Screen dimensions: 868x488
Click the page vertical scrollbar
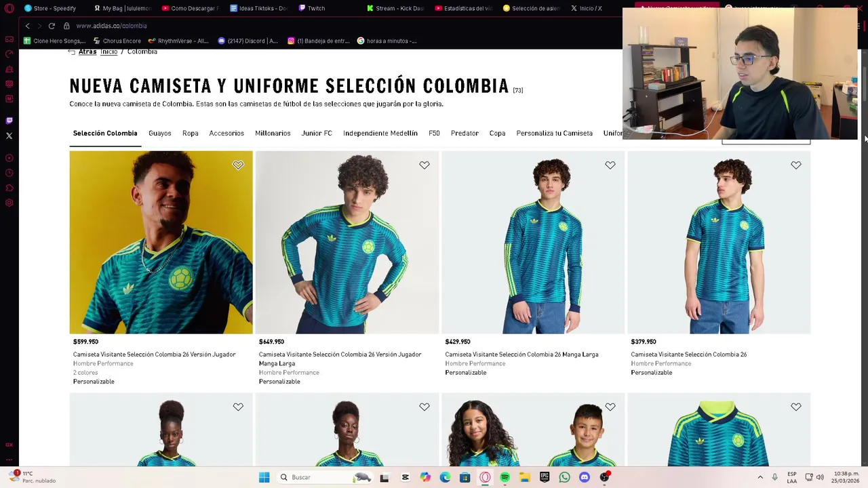(x=864, y=258)
